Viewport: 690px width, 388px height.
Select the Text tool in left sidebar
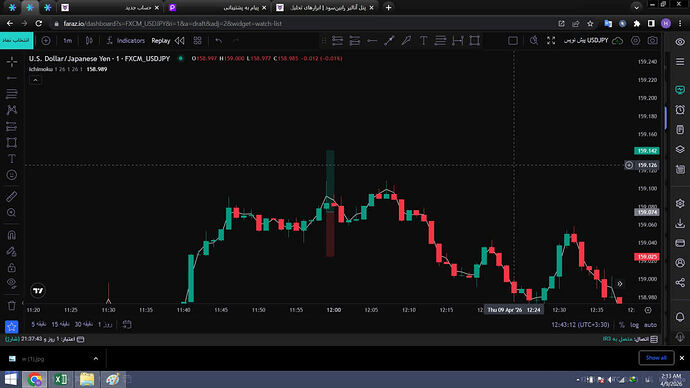click(12, 159)
